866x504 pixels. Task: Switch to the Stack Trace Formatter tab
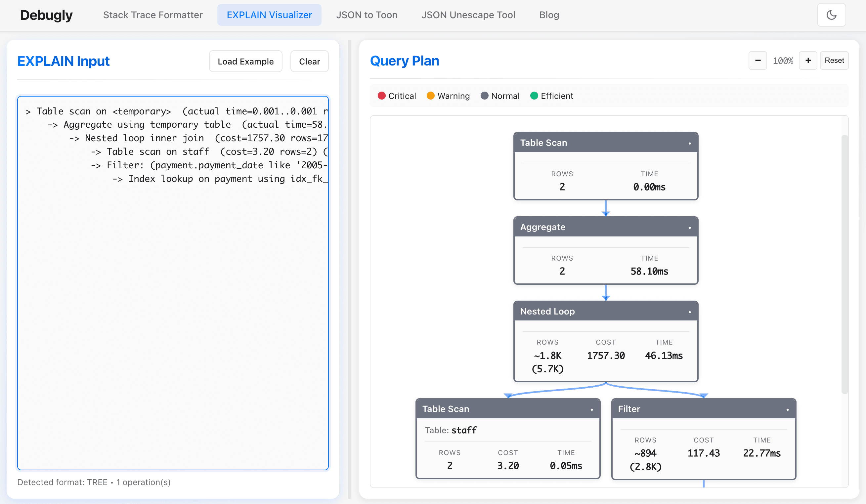click(x=153, y=15)
